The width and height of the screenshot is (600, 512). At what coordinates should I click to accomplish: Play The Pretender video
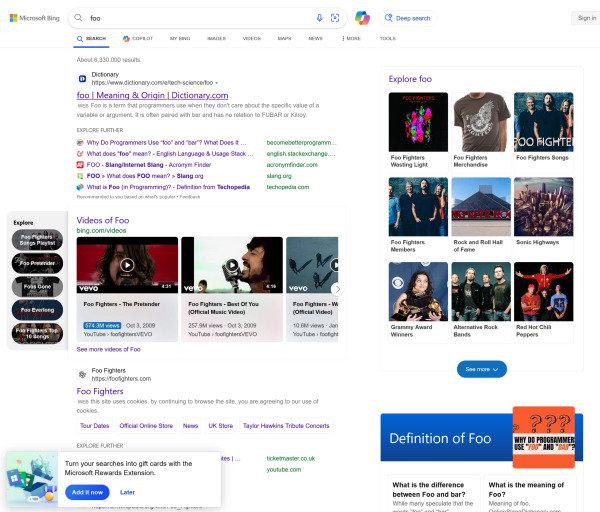point(127,265)
